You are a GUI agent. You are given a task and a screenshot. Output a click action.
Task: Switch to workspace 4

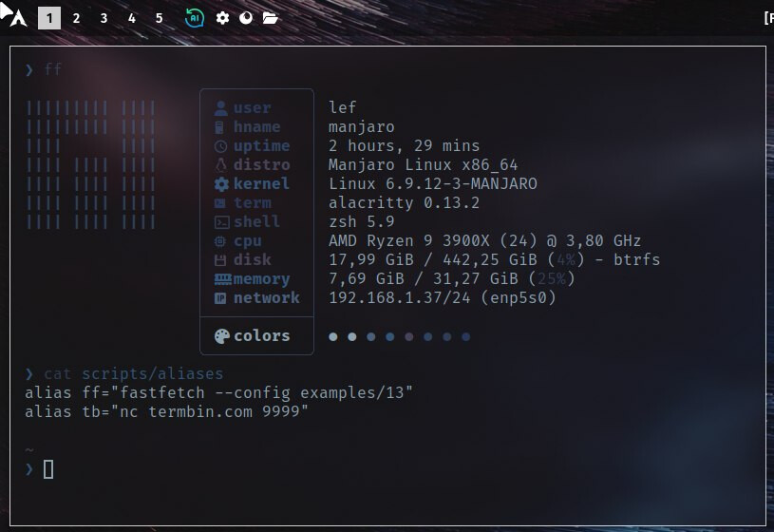[x=131, y=18]
